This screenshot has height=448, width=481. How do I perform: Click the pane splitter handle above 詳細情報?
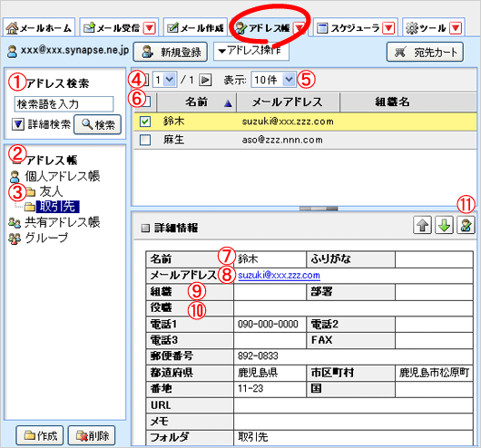319,209
